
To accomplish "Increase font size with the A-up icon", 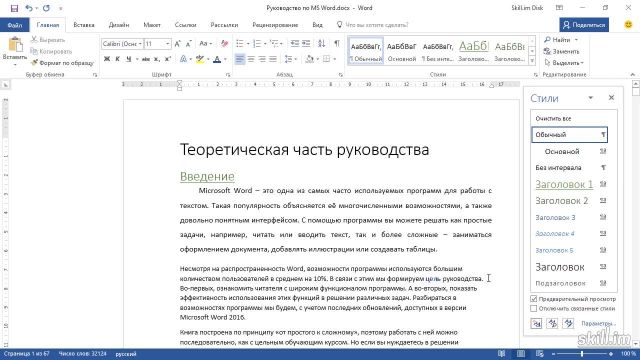I will click(178, 44).
